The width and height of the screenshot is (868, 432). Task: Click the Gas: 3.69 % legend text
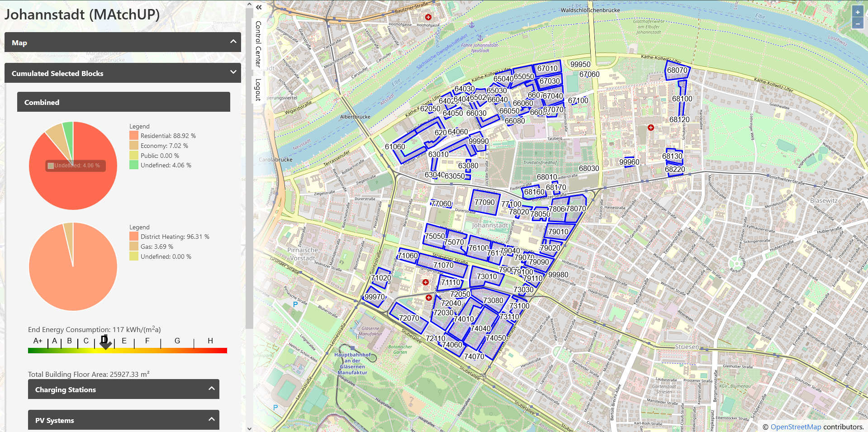click(x=157, y=247)
